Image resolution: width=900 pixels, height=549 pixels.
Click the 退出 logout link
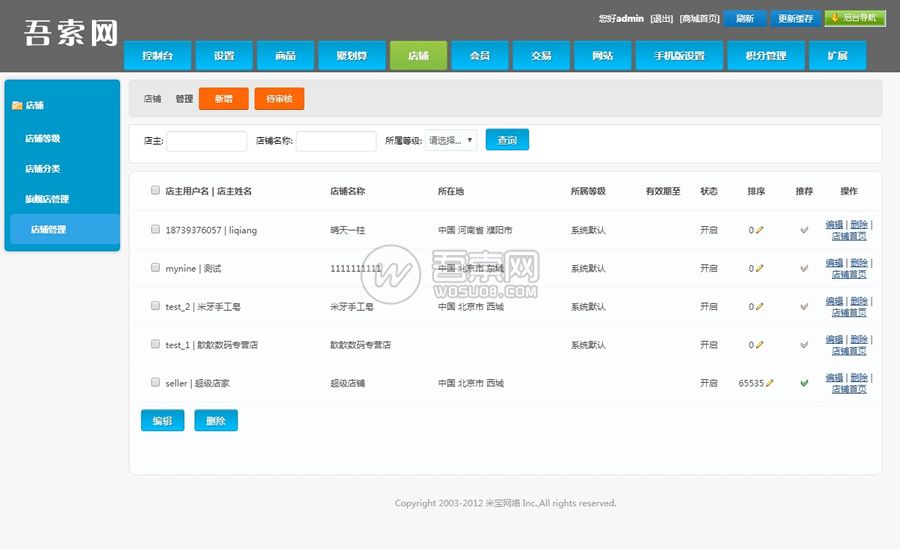[661, 18]
